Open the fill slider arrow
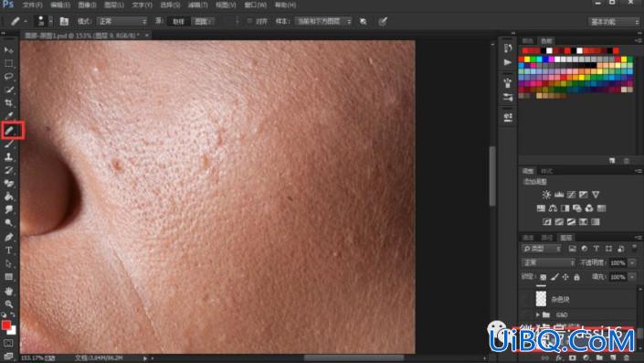The height and width of the screenshot is (363, 644). (633, 277)
